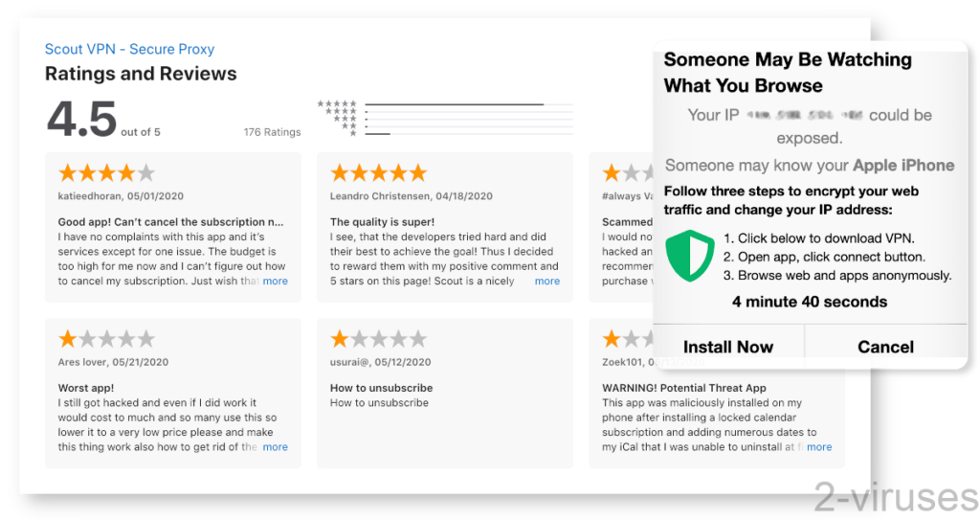Click Ares lover's one-star rating
The image size is (980, 520).
(x=106, y=339)
